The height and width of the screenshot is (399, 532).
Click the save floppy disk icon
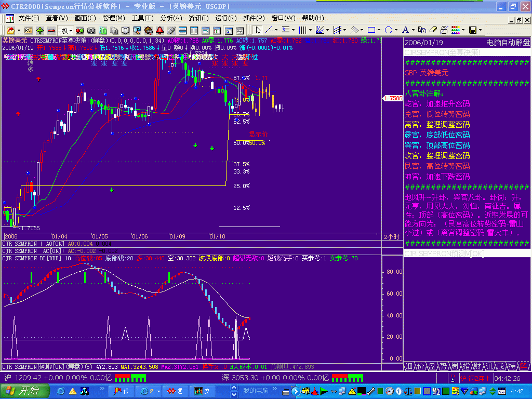(473, 30)
